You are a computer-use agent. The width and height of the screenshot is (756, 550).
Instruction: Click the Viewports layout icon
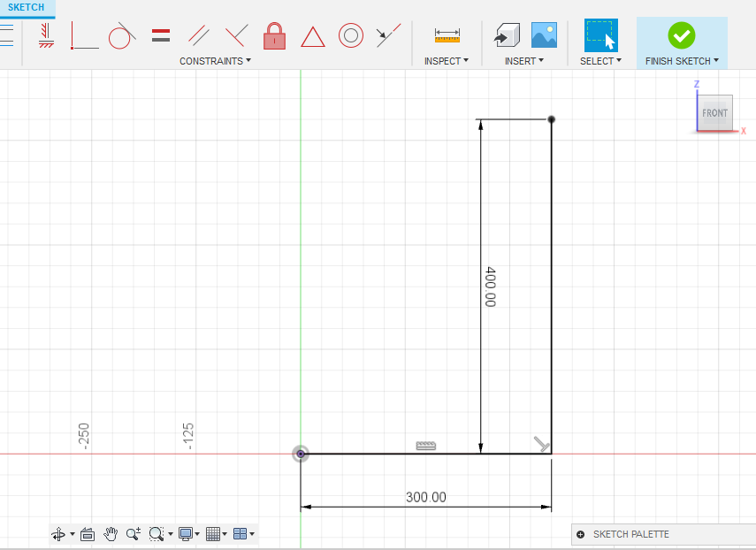point(241,534)
